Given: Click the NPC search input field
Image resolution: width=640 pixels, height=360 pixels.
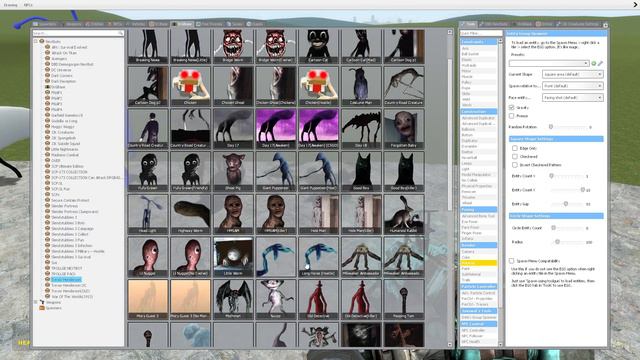Looking at the screenshot, I should click(x=78, y=33).
